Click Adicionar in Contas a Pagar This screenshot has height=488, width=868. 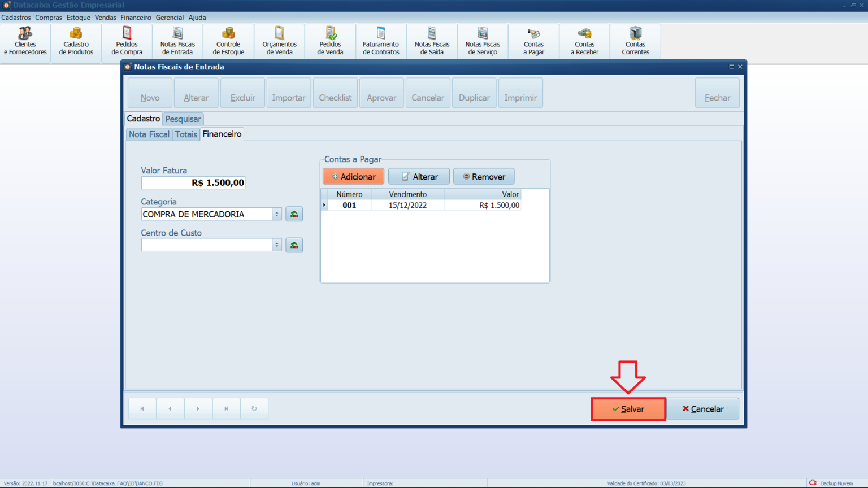353,177
